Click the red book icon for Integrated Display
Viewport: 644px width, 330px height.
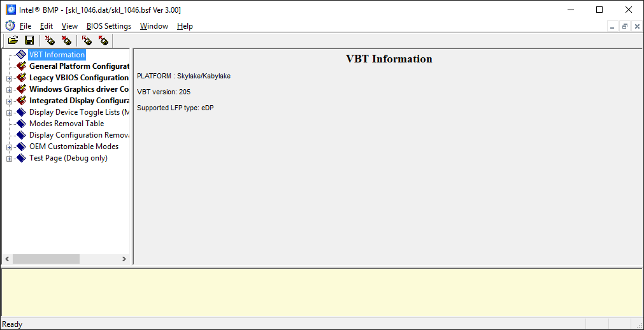(x=22, y=101)
